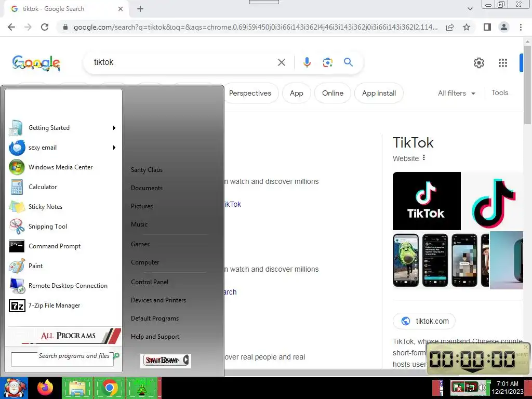The width and height of the screenshot is (532, 399).
Task: Open Default Programs
Action: (x=155, y=318)
